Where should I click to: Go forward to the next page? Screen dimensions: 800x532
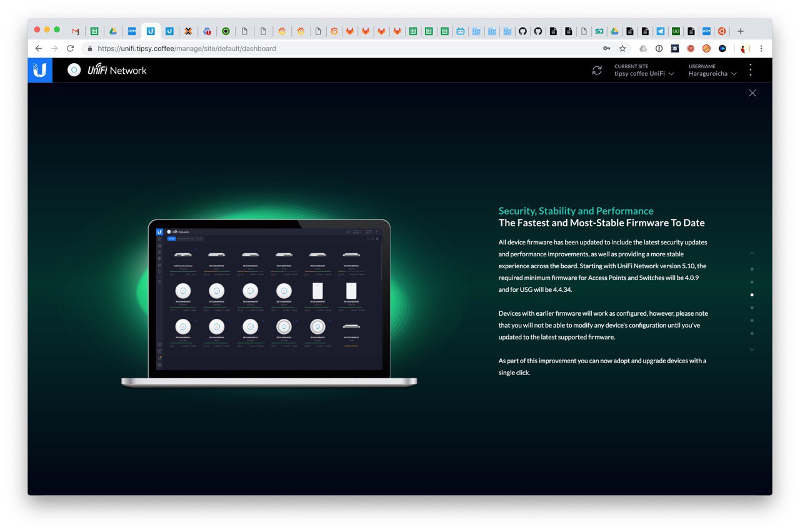click(54, 48)
